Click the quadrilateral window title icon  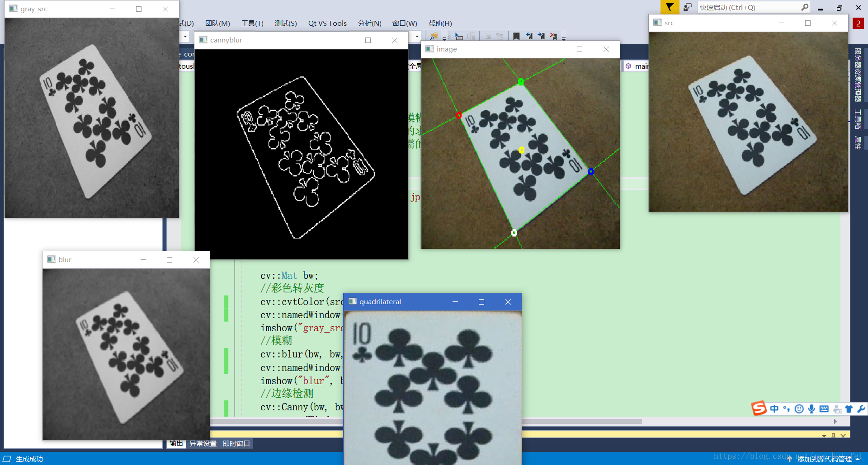[353, 301]
